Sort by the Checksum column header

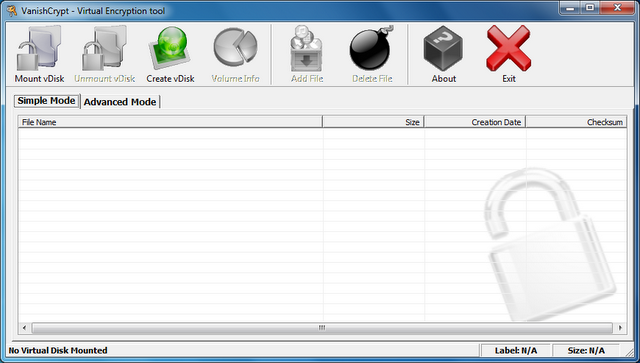pos(576,122)
